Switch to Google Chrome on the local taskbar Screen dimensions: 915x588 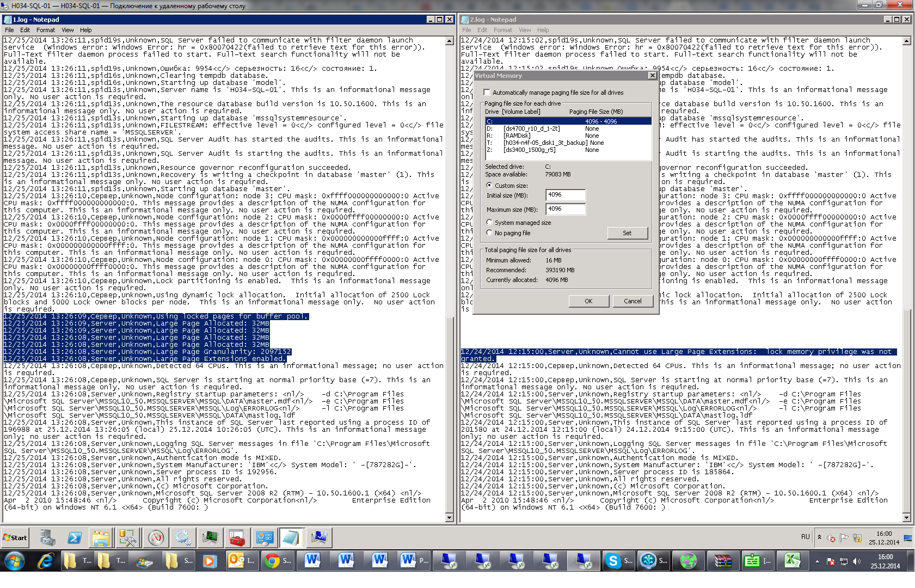point(278,561)
